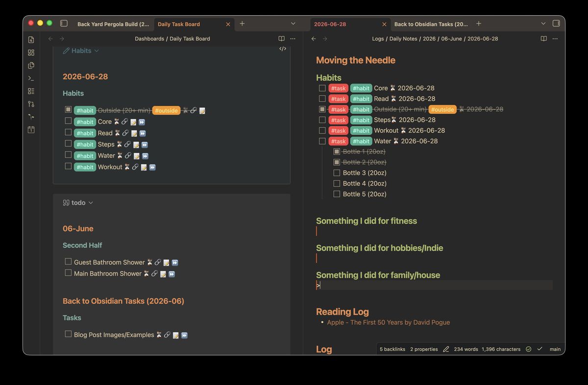Open command palette terminal-prompt ribbon icon
The image size is (588, 385).
pos(31,78)
